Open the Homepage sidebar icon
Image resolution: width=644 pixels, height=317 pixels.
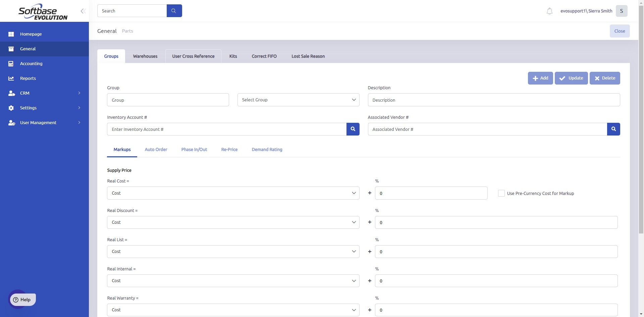[11, 34]
